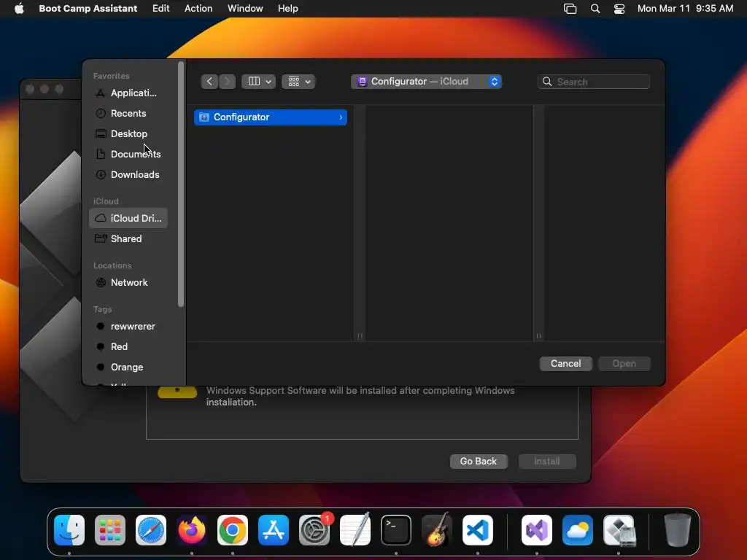Open the Action menu
Viewport: 747px width, 560px height.
pyautogui.click(x=198, y=8)
